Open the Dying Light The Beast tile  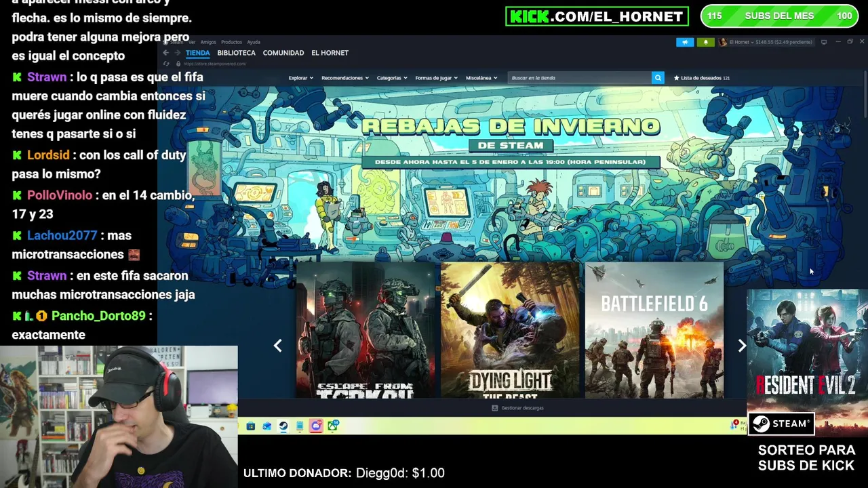pos(510,330)
